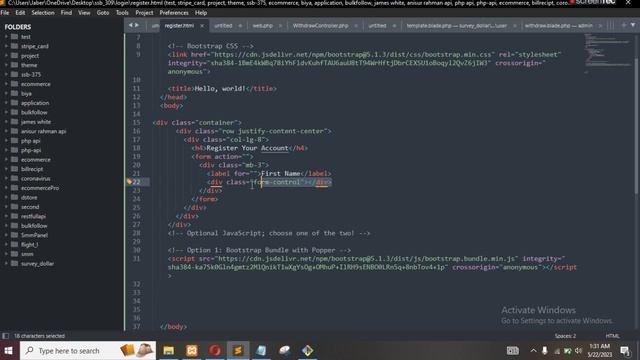Expand the ecommercePro folder
This screenshot has width=640, height=360.
pyautogui.click(x=6, y=188)
